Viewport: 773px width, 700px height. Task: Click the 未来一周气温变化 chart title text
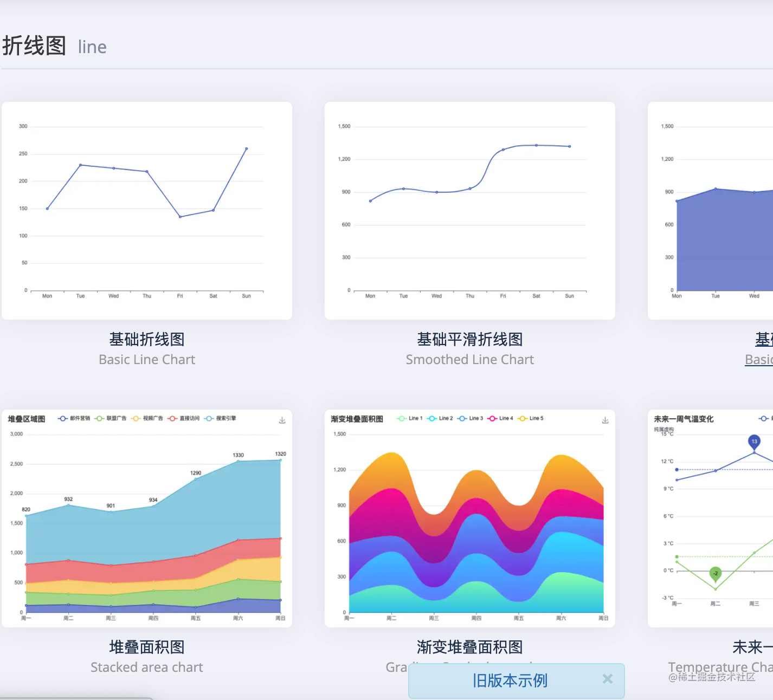pyautogui.click(x=684, y=419)
